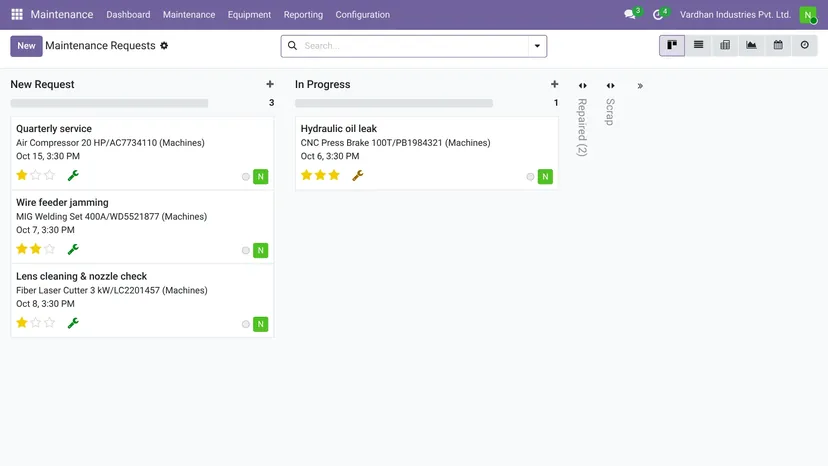Click the Oct 6, 3:30 PM date

point(330,156)
